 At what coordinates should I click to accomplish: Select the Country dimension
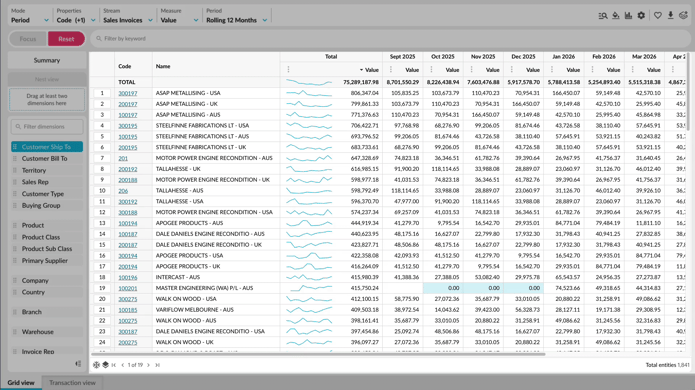(47, 292)
